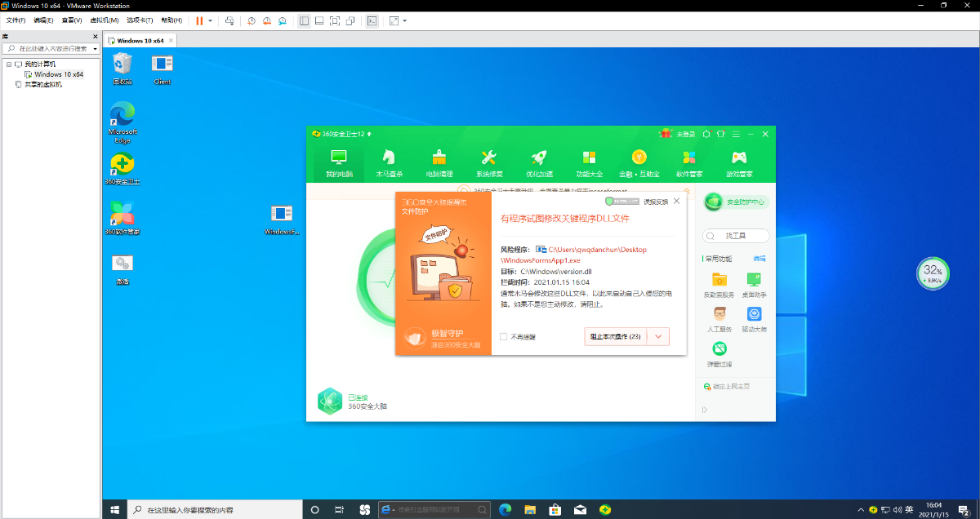The height and width of the screenshot is (519, 980).
Task: Check the 不再提醒 checkbox
Action: (x=503, y=336)
